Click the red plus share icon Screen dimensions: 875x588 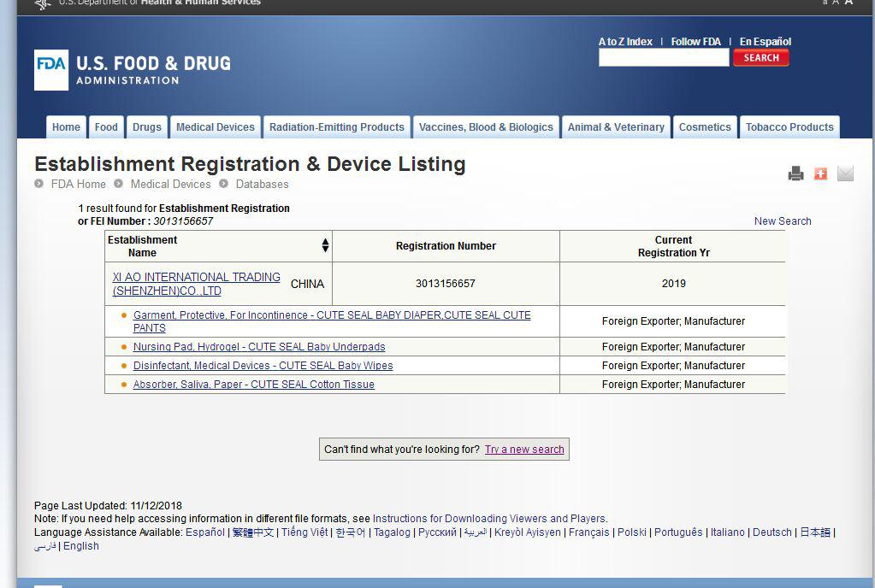coord(820,173)
